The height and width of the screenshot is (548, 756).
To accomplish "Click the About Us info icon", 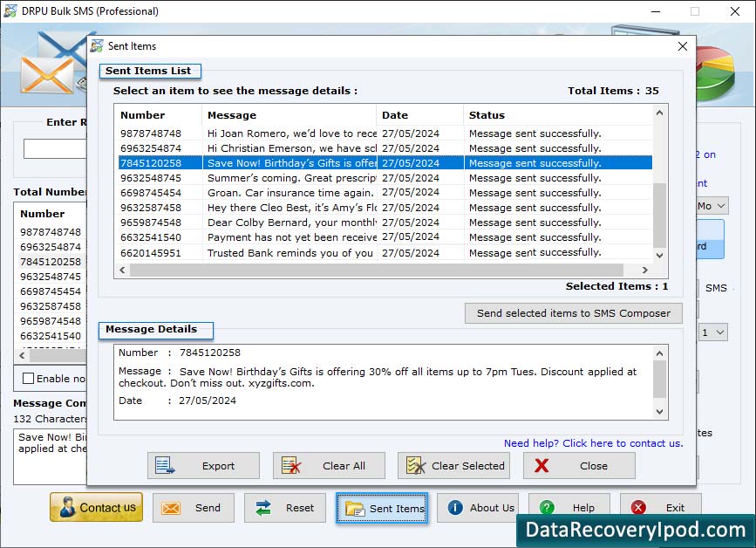I will [x=454, y=508].
